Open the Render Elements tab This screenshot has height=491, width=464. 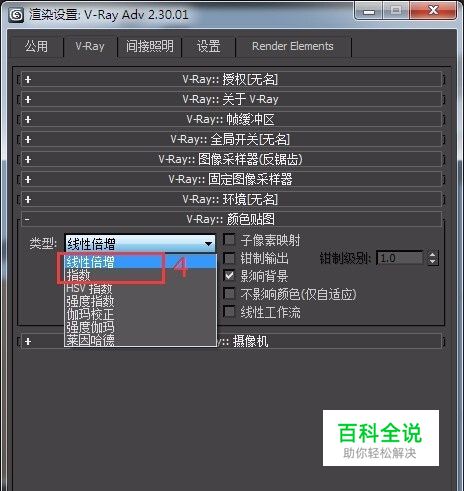click(x=293, y=47)
